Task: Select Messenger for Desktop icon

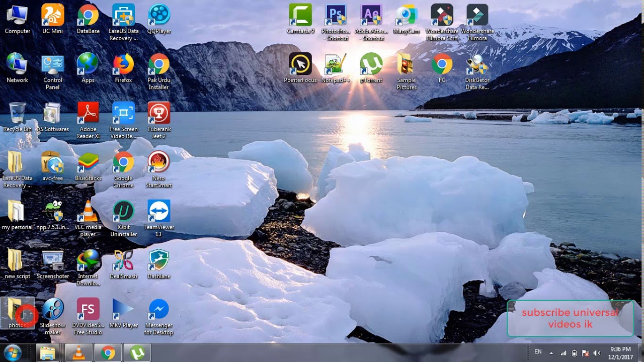Action: click(x=159, y=309)
